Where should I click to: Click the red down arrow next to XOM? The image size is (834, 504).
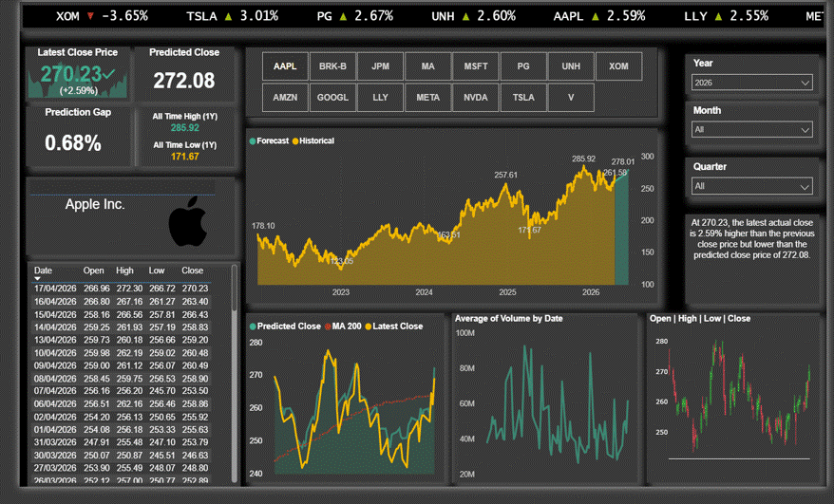click(x=90, y=16)
